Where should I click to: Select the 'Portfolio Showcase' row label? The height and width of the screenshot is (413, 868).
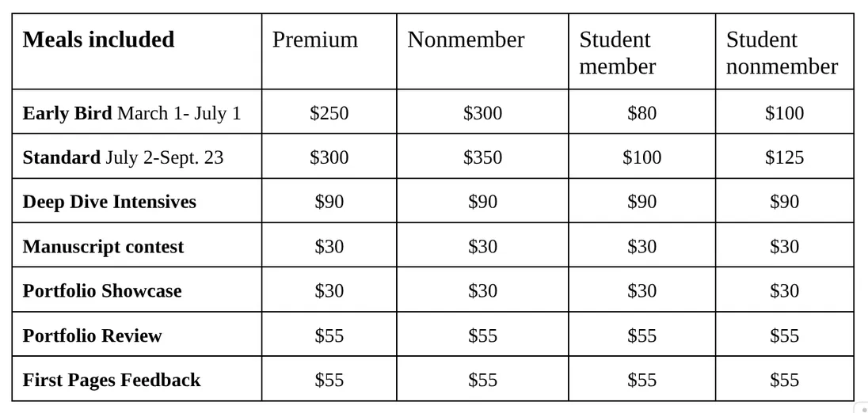tap(102, 291)
